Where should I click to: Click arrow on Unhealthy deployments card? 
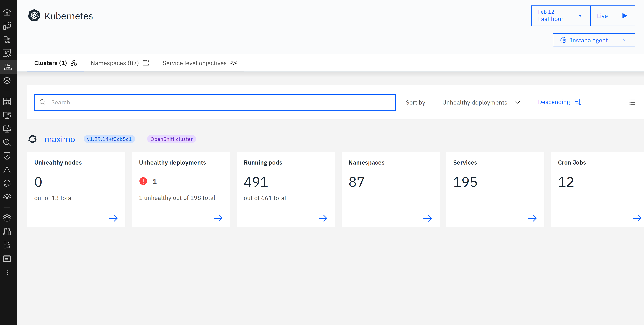pos(218,218)
